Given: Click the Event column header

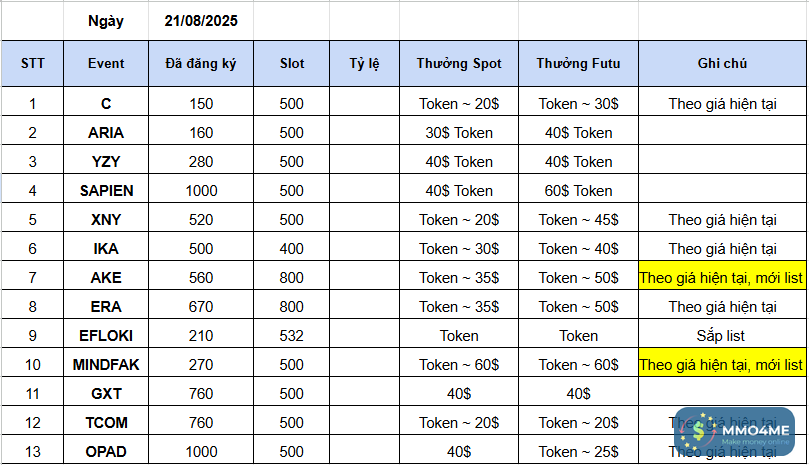Looking at the screenshot, I should click(x=106, y=64).
